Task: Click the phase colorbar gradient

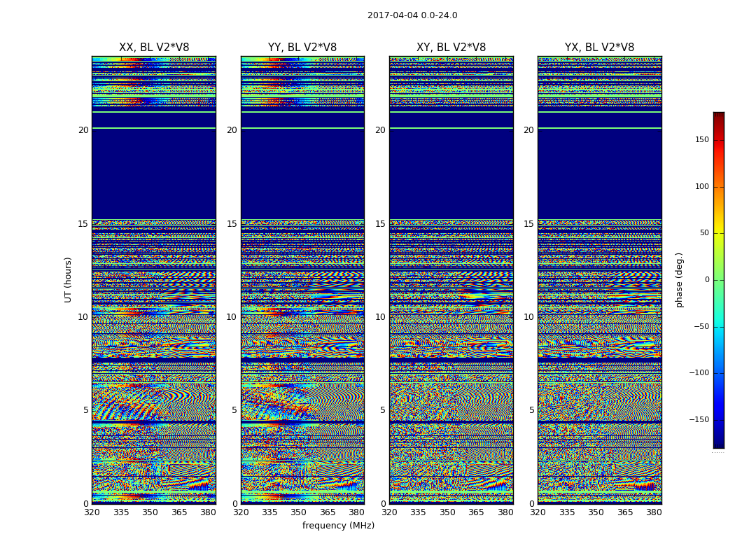Action: click(x=719, y=280)
